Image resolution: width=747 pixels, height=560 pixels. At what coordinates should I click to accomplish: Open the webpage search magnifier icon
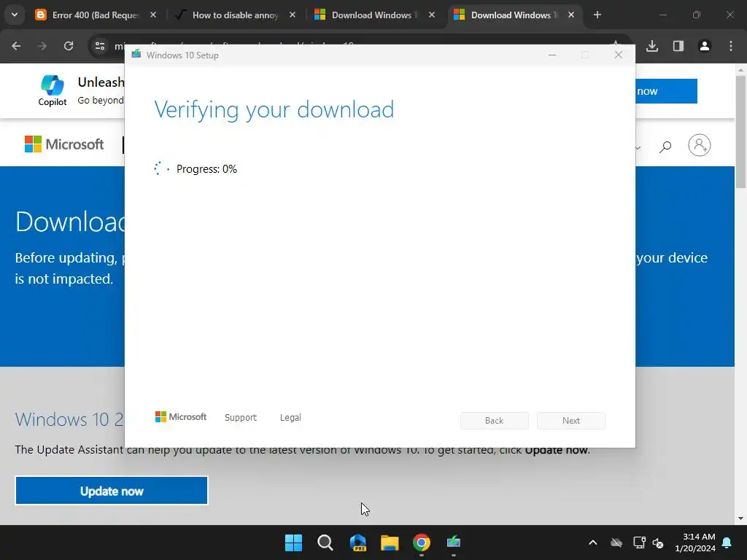tap(665, 146)
